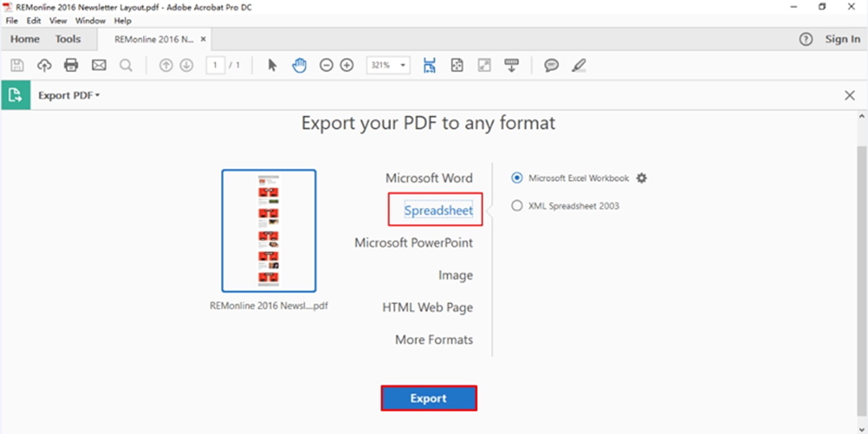Click the blue Export button
868x434 pixels.
[429, 398]
